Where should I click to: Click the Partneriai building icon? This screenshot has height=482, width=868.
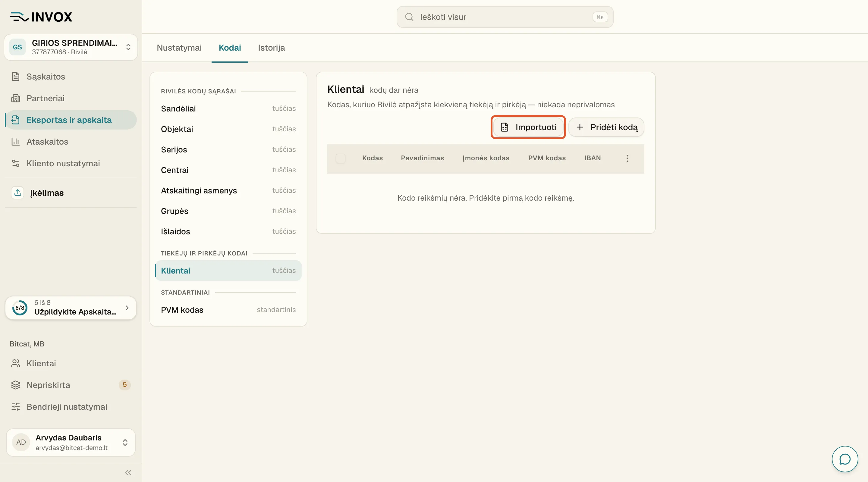tap(15, 98)
